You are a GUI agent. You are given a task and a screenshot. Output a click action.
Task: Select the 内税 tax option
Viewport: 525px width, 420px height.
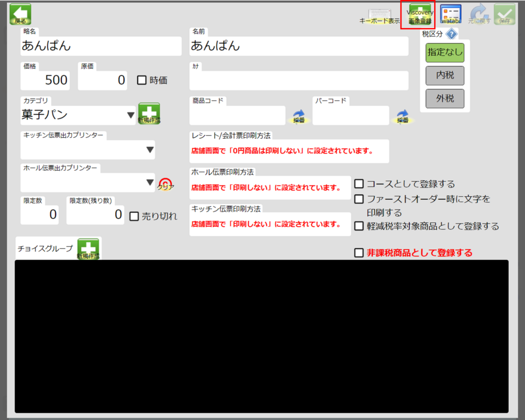coord(445,75)
